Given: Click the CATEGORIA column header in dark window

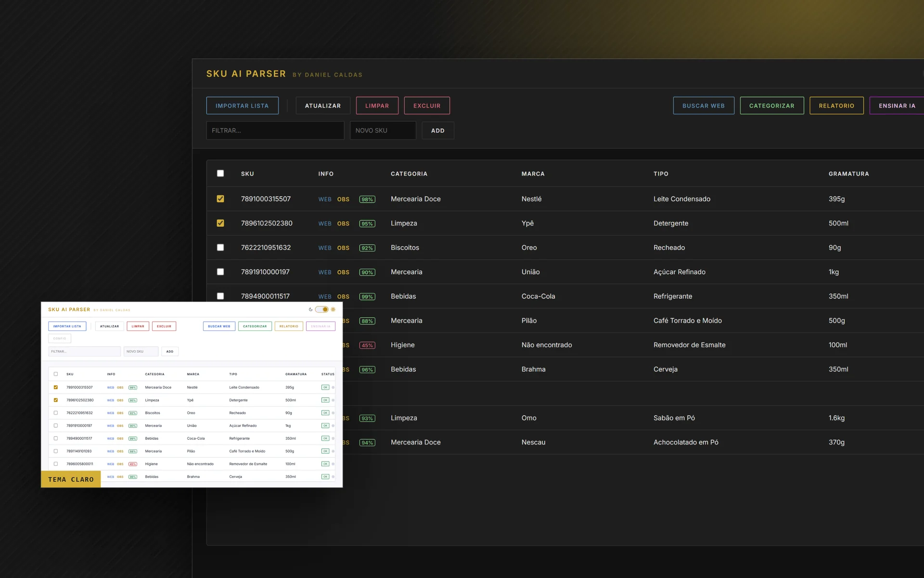Looking at the screenshot, I should [x=409, y=174].
